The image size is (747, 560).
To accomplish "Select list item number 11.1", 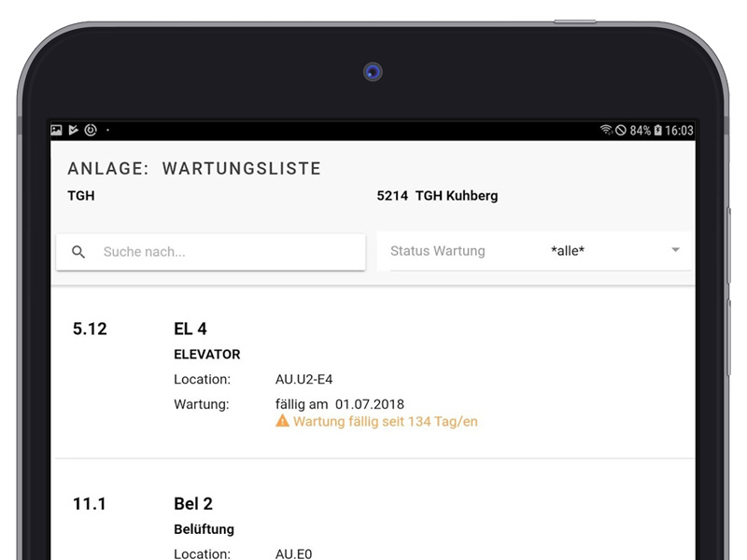I will coord(89,504).
